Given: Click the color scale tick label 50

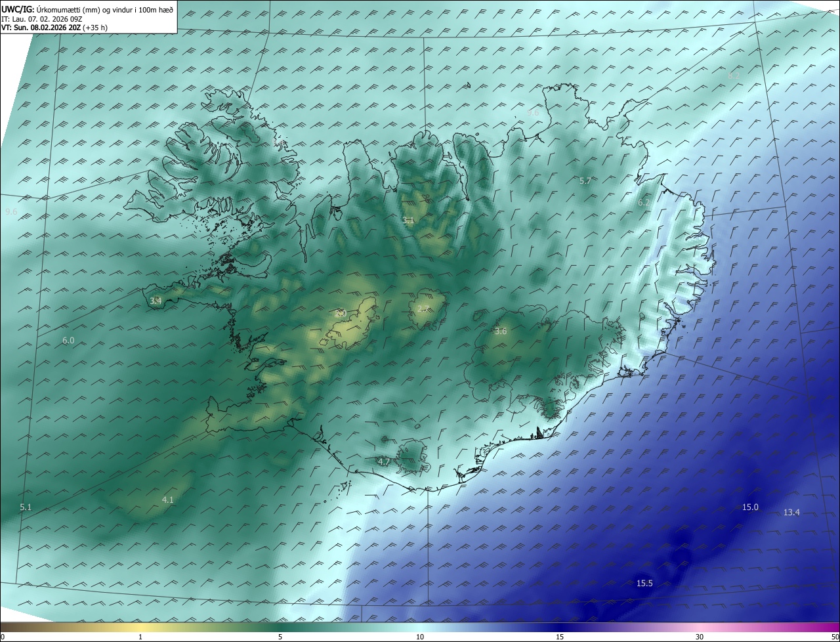Looking at the screenshot, I should click(835, 637).
